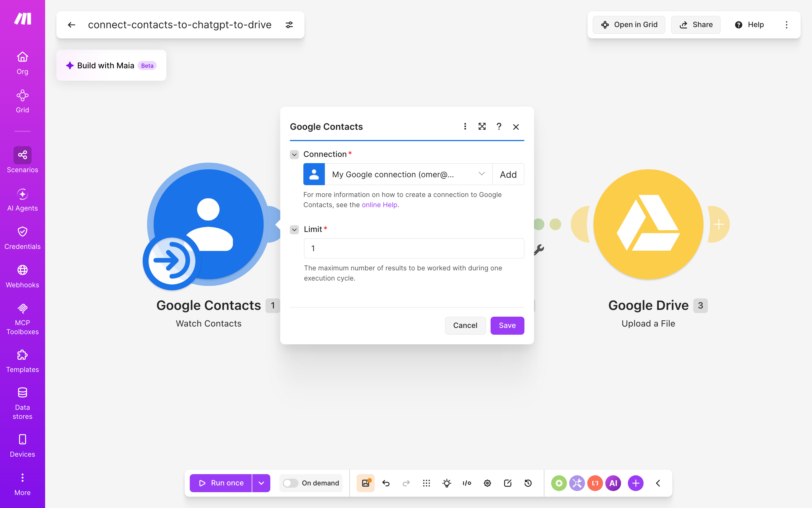The width and height of the screenshot is (812, 508).
Task: Click the purple AI tools icon
Action: pyautogui.click(x=613, y=483)
